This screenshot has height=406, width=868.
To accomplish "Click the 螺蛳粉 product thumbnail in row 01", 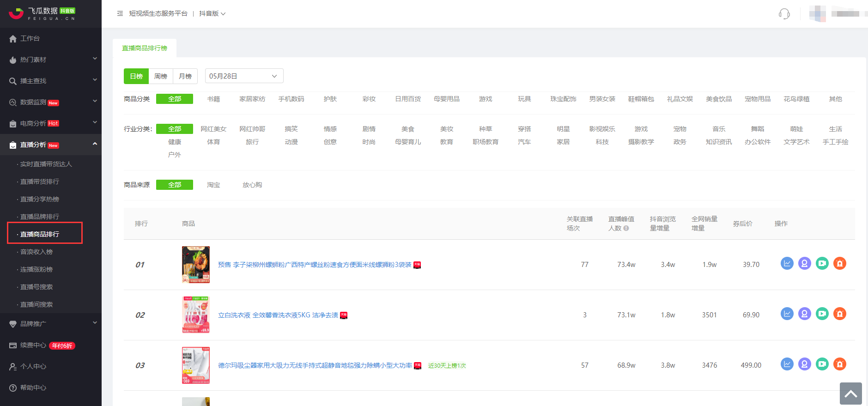I will coord(196,265).
